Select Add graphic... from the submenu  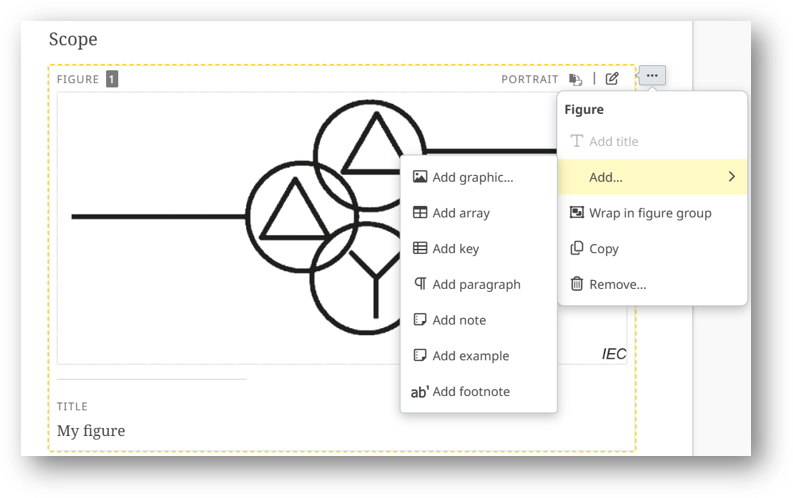click(478, 177)
